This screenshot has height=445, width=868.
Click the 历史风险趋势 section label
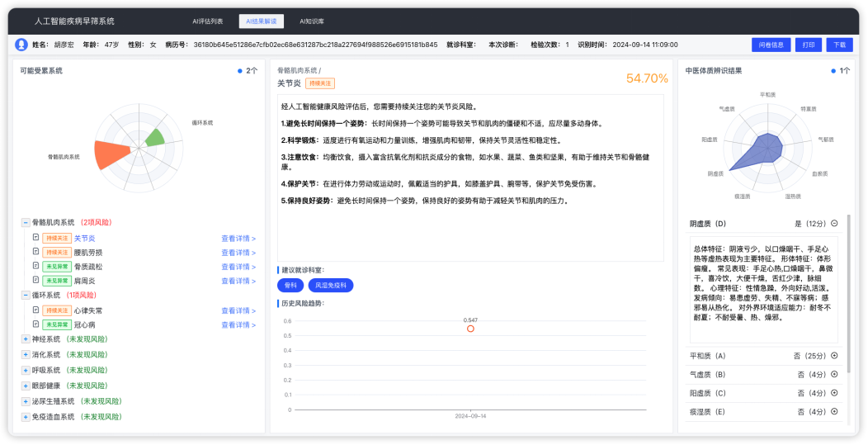(x=303, y=303)
